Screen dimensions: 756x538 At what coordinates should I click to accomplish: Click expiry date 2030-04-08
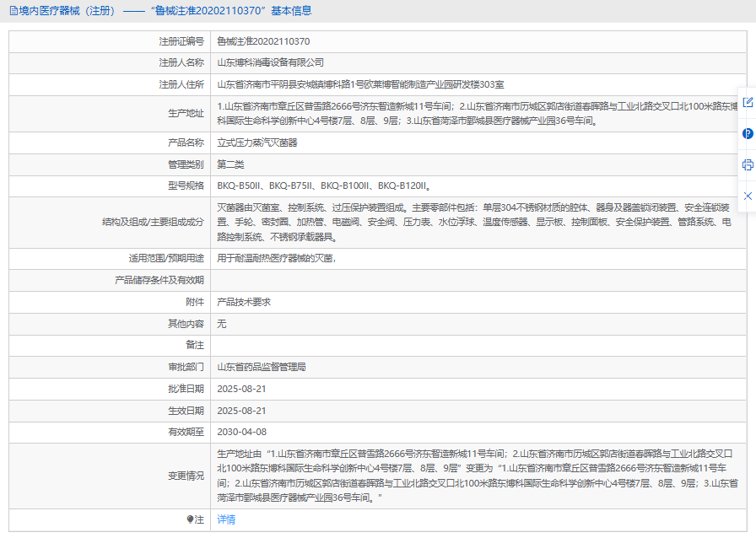pyautogui.click(x=241, y=432)
